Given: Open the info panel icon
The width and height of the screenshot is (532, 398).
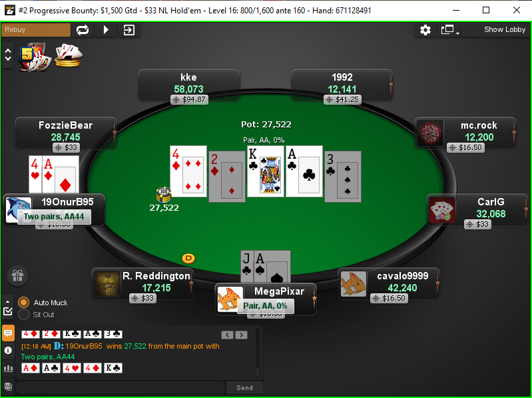Looking at the screenshot, I should click(8, 351).
